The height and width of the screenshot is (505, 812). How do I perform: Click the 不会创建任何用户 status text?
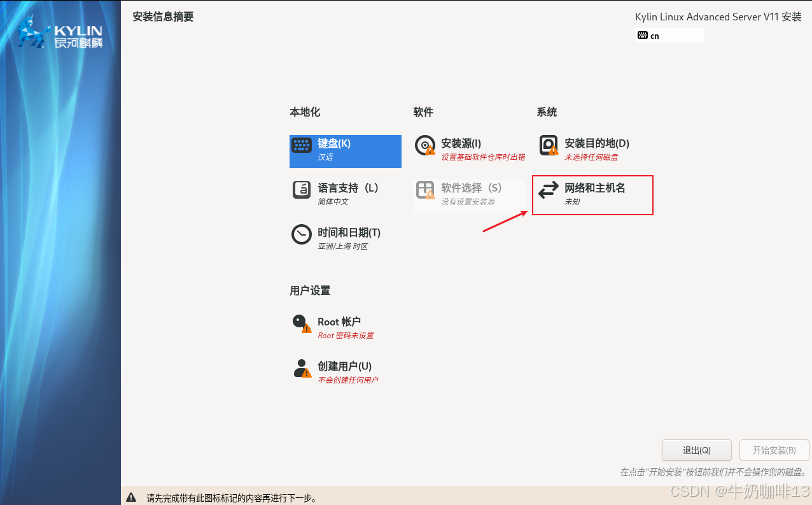point(348,380)
